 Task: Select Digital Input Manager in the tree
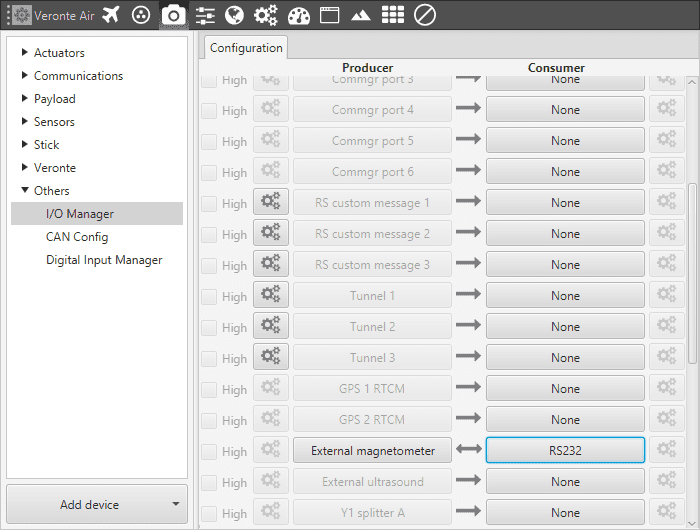click(x=104, y=260)
